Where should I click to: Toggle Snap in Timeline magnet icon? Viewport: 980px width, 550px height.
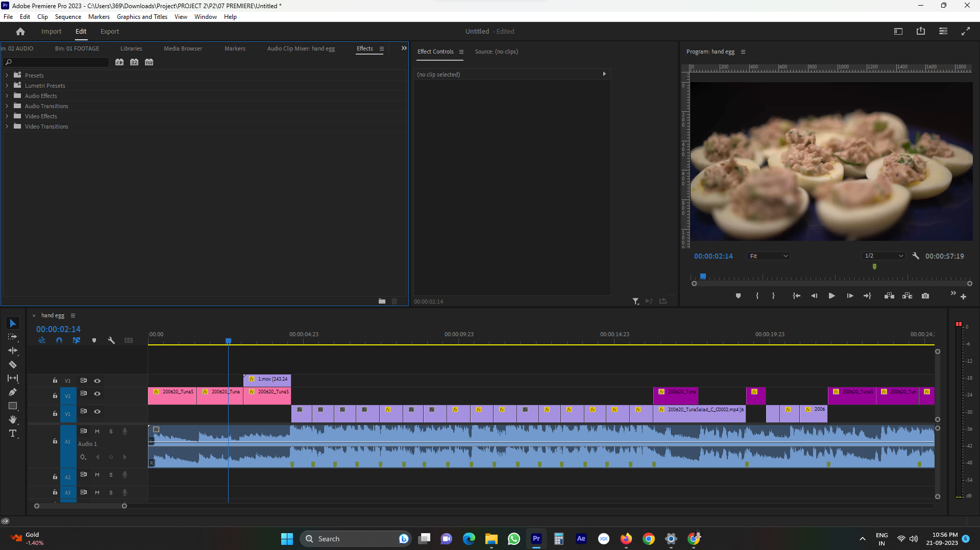click(x=59, y=340)
